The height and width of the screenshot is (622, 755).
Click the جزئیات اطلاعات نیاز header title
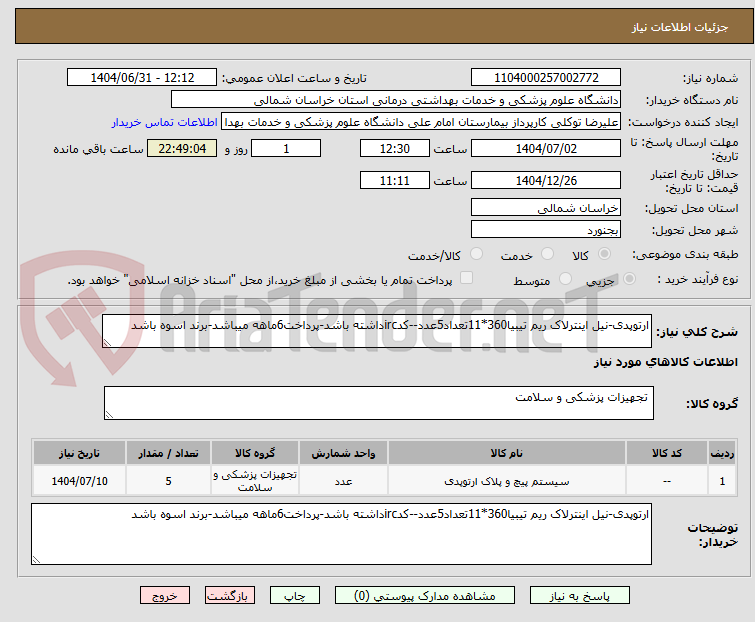(x=679, y=27)
